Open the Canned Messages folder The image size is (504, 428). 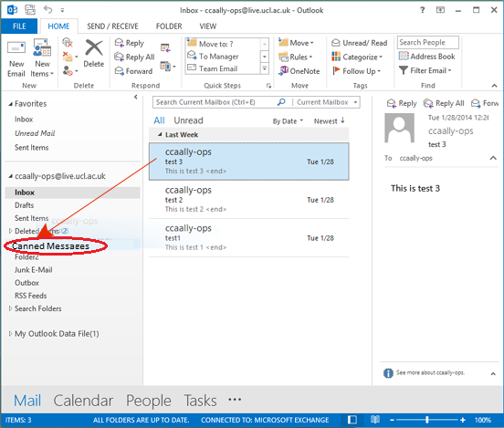(x=51, y=246)
